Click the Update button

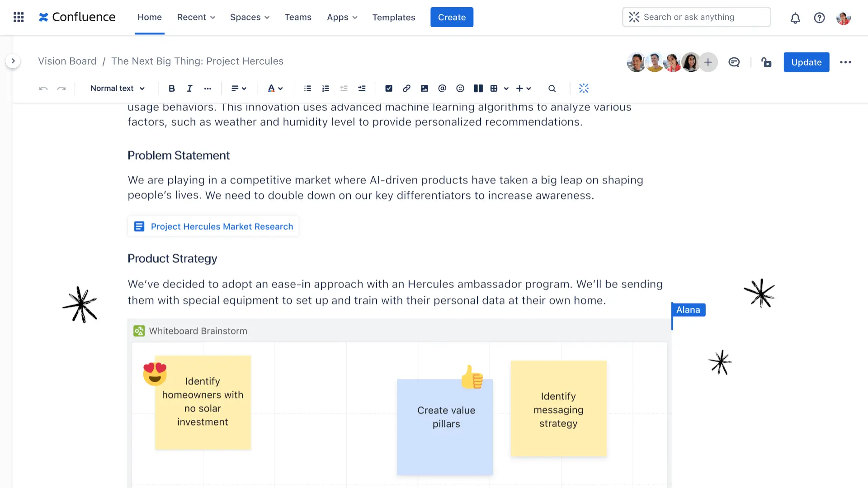pyautogui.click(x=806, y=62)
